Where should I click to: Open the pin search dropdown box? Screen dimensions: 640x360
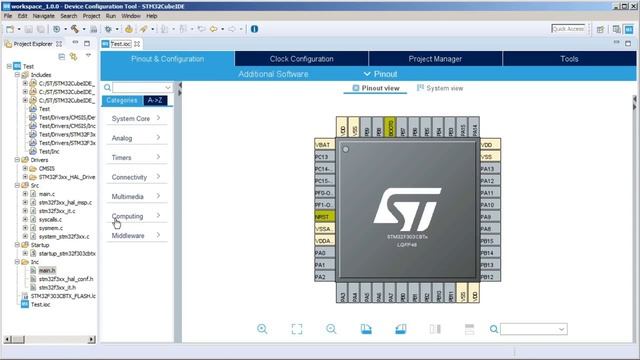534,329
